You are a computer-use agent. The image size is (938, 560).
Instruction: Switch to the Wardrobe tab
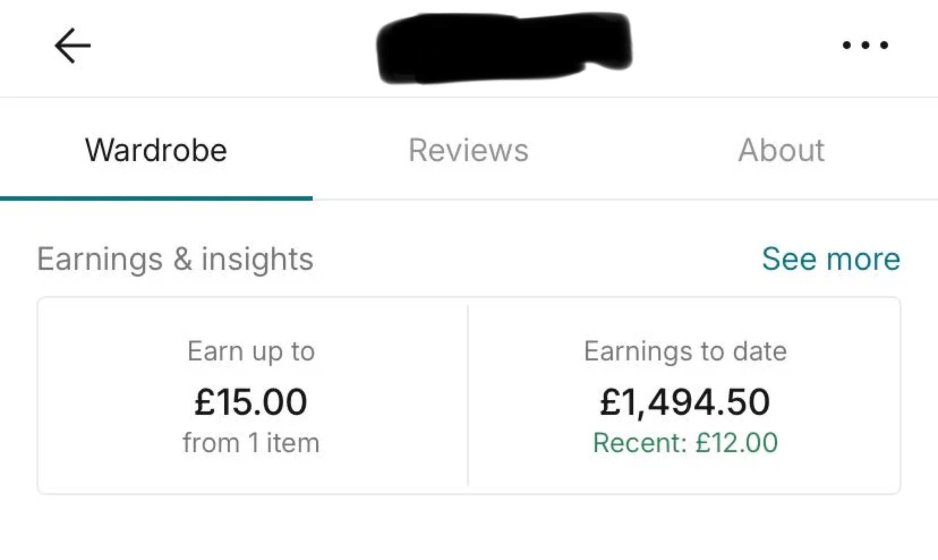[x=156, y=150]
